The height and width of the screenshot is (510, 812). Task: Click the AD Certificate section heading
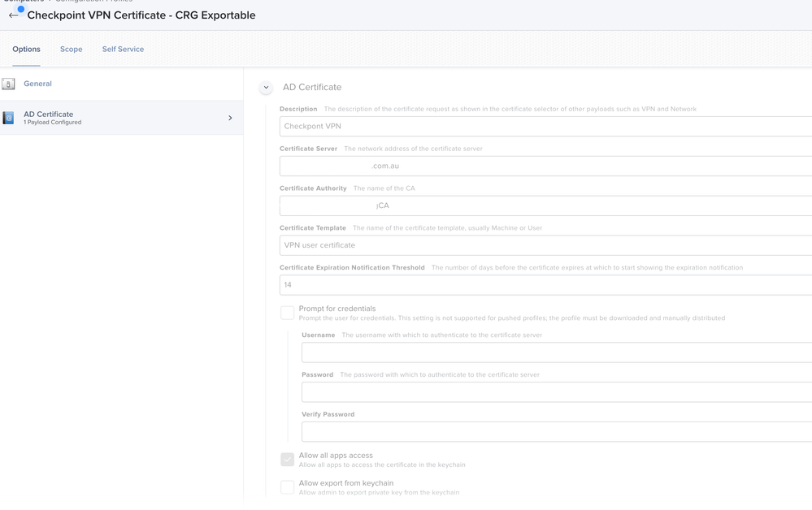(x=312, y=88)
